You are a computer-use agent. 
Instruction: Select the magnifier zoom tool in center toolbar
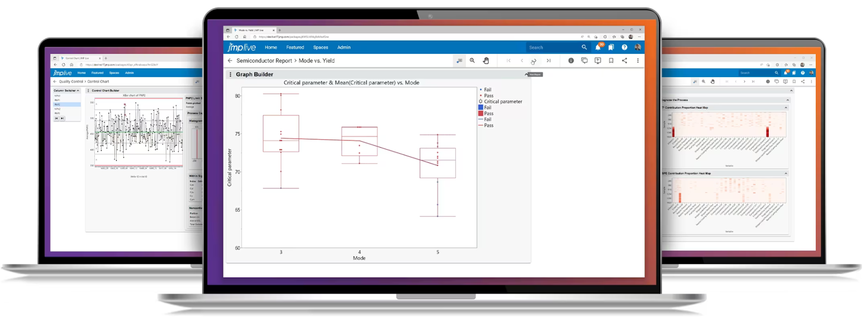click(x=473, y=61)
